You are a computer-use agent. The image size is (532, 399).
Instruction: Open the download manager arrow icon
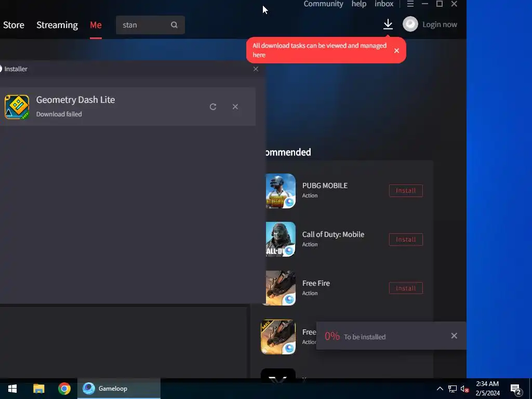pyautogui.click(x=388, y=24)
